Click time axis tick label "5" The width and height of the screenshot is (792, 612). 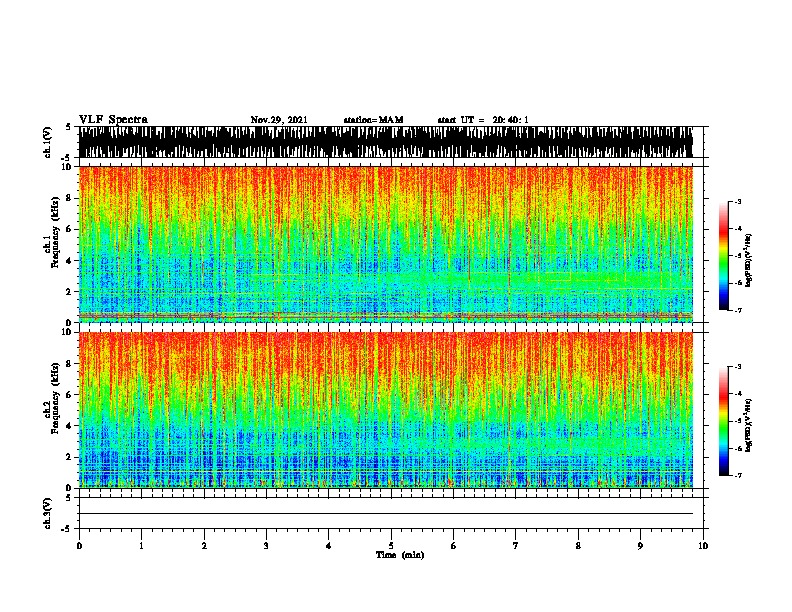[391, 546]
